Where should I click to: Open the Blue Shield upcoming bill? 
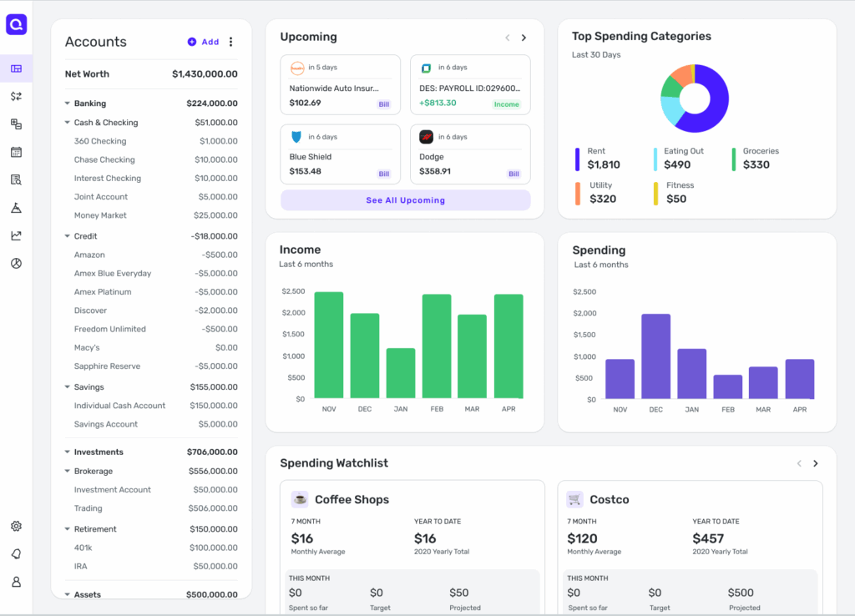point(340,154)
